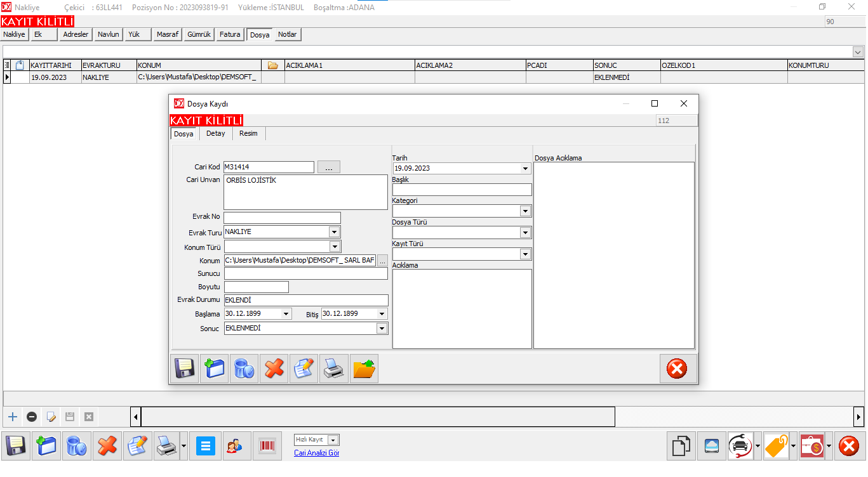Click the car service wrench icon
Screen dimensions: 868x477
(740, 446)
